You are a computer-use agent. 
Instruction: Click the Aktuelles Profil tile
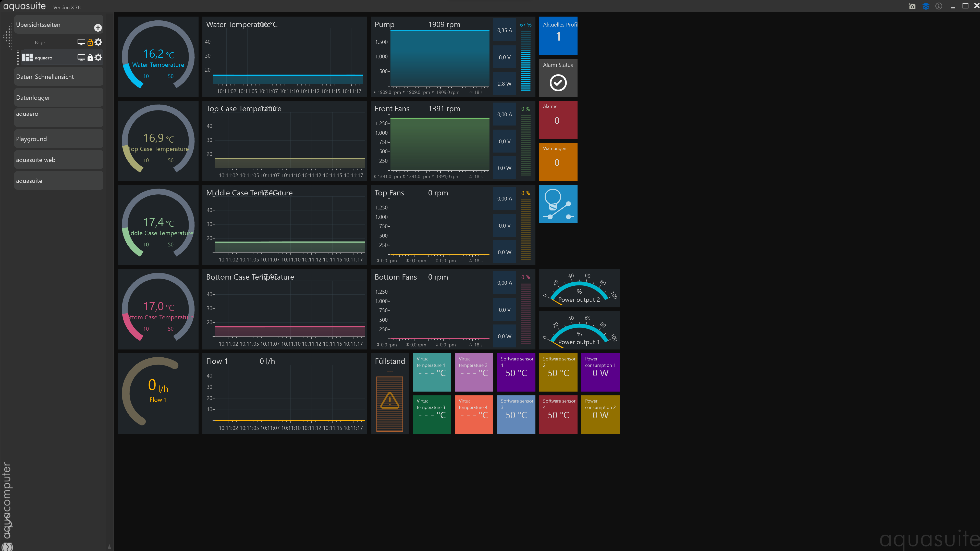tap(558, 36)
